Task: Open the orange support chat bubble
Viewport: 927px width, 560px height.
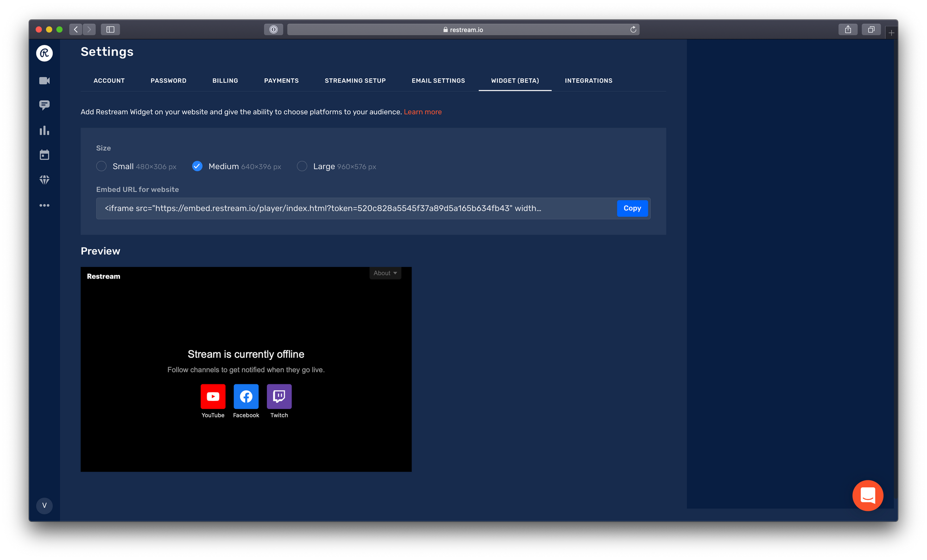Action: 868,496
